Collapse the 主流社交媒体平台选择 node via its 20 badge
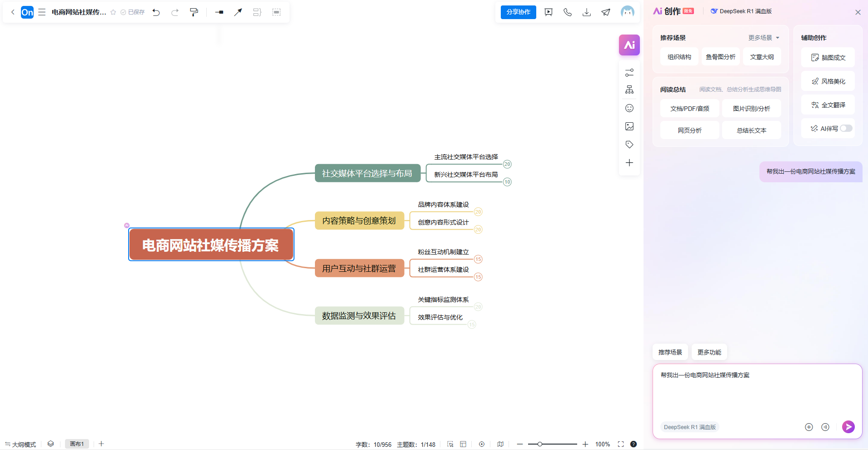Viewport: 868px width, 450px height. [507, 164]
